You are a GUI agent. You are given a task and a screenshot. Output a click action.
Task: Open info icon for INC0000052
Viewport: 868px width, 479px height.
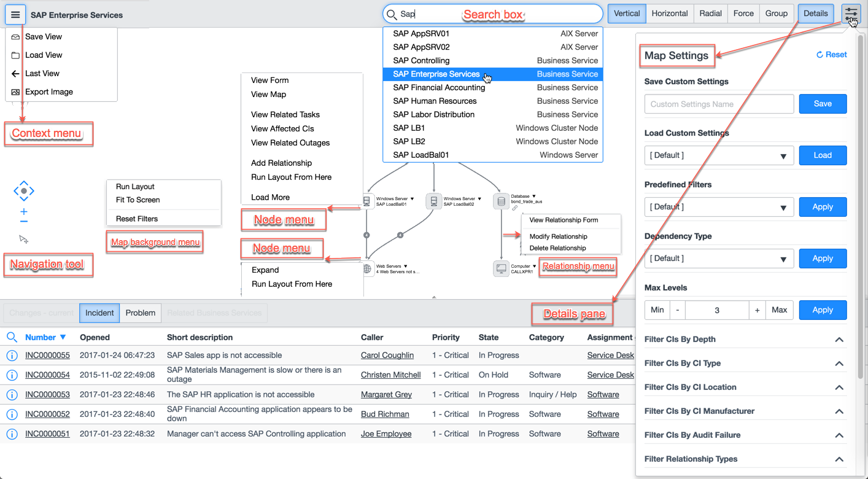pos(12,415)
